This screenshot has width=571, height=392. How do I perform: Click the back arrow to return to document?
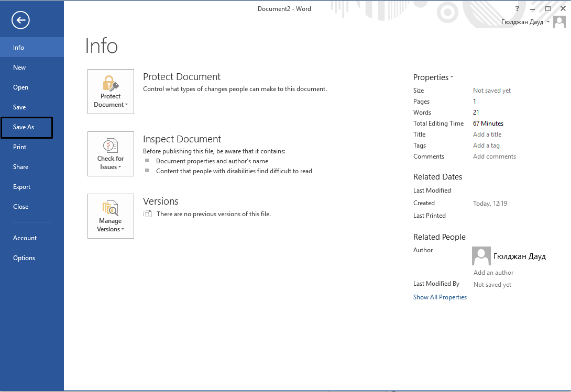click(x=20, y=20)
